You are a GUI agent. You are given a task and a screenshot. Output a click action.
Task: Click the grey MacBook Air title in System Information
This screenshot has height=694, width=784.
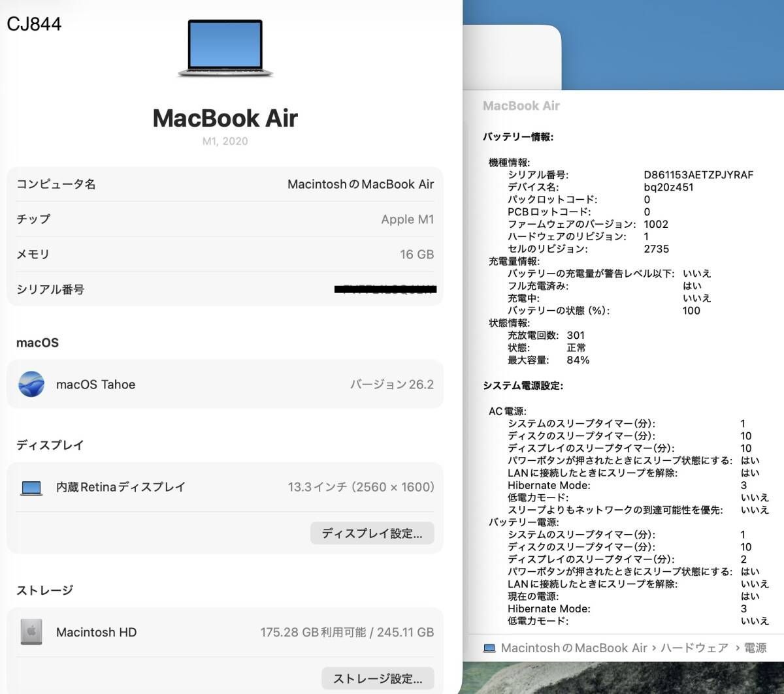point(521,106)
